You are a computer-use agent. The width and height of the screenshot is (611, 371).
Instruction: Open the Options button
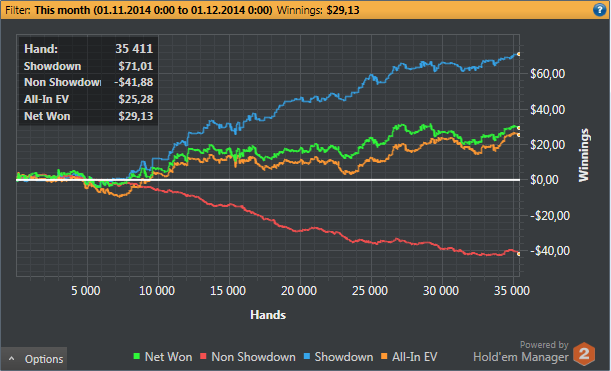[x=34, y=359]
